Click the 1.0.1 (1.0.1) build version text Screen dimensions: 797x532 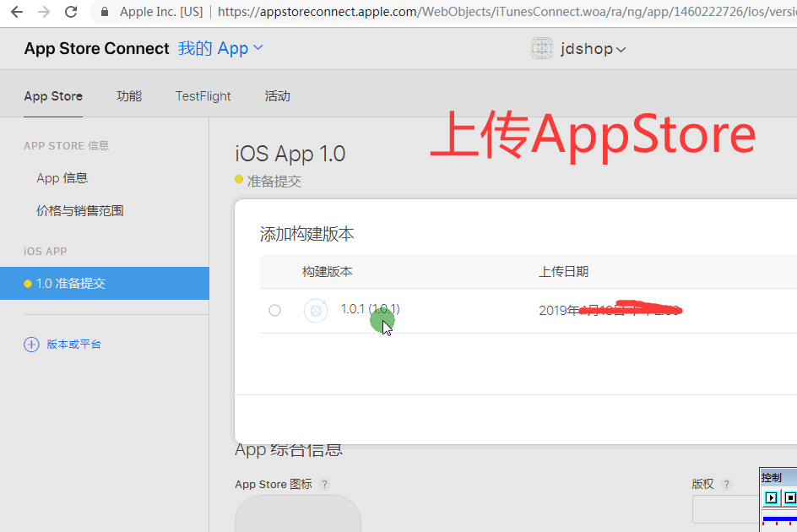click(370, 309)
